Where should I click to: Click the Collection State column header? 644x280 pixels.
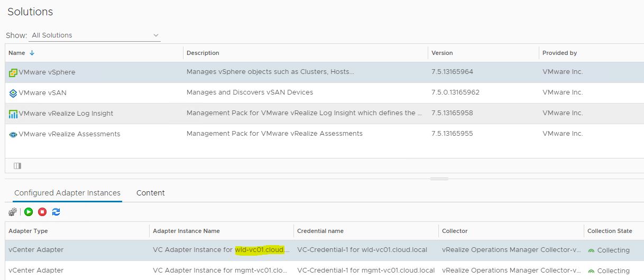[609, 231]
